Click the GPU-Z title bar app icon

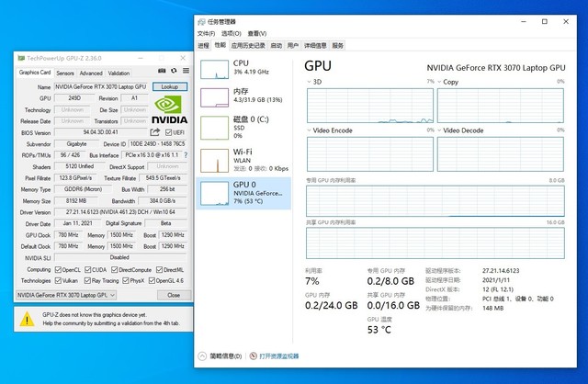21,58
